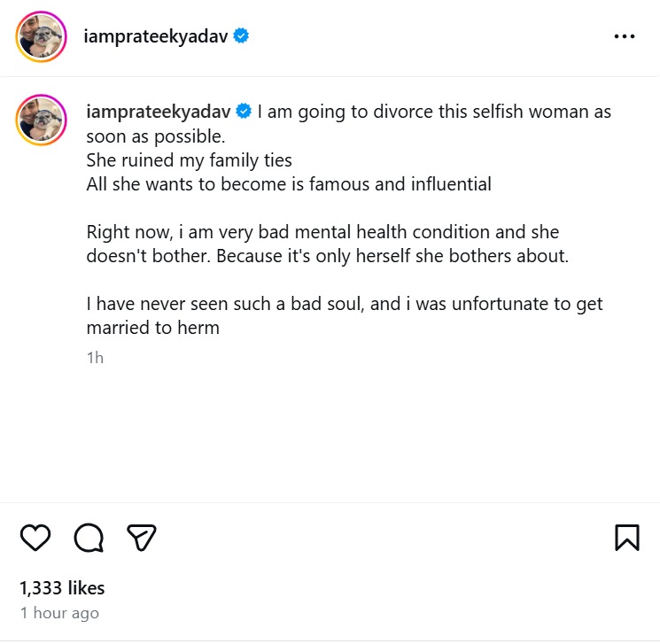Click the verified badge in the header
Viewport: 660px width, 644px height.
[241, 36]
